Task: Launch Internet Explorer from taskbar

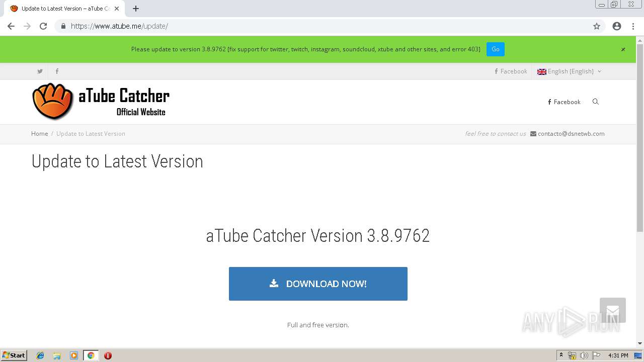Action: [x=40, y=355]
